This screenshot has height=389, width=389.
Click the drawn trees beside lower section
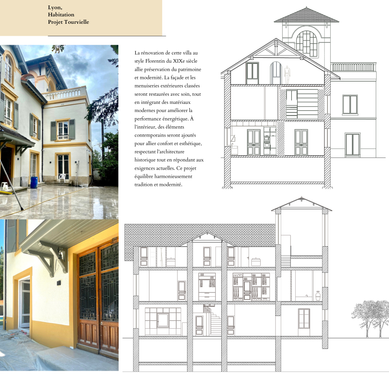point(370,318)
